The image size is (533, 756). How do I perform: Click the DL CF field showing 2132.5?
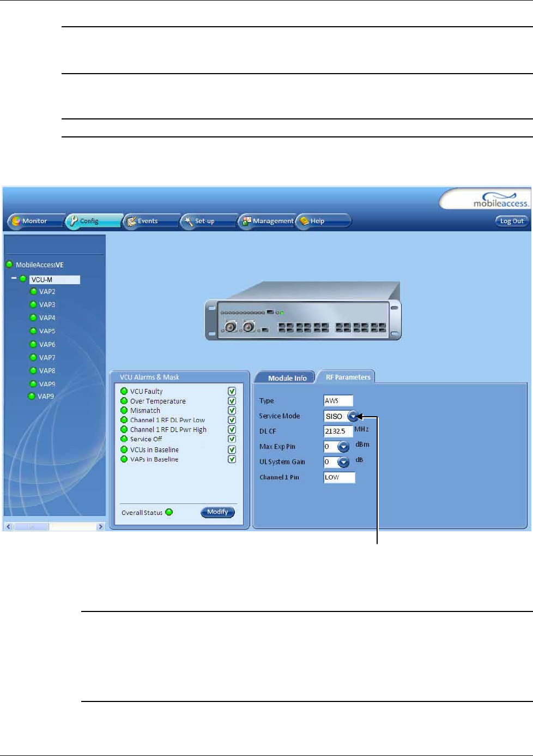(x=338, y=431)
